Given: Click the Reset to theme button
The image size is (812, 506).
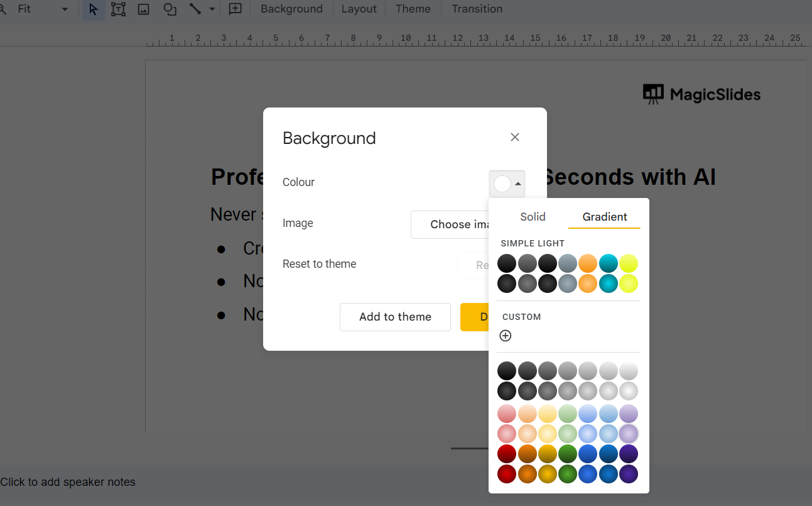Looking at the screenshot, I should click(473, 265).
